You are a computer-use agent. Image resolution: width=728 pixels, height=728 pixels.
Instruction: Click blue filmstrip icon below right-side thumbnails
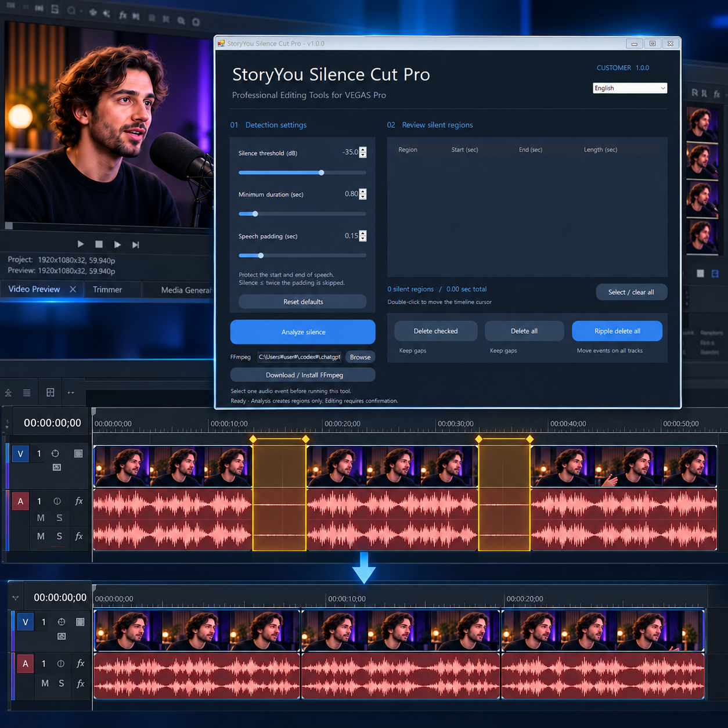[x=715, y=273]
